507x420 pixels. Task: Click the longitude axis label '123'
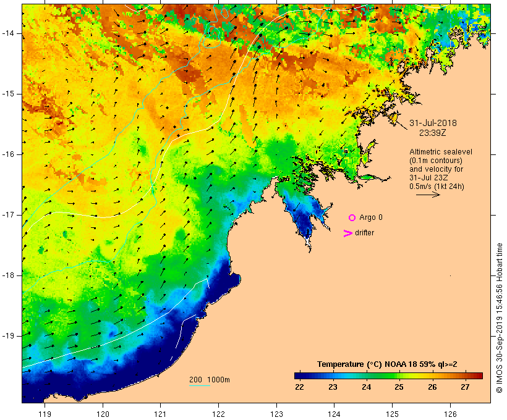276,414
